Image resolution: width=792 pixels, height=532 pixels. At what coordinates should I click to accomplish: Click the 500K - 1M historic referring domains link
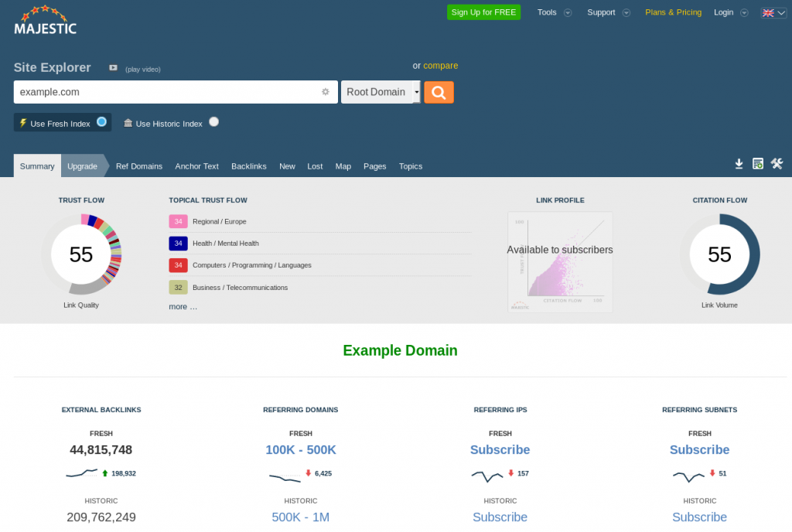pos(301,517)
